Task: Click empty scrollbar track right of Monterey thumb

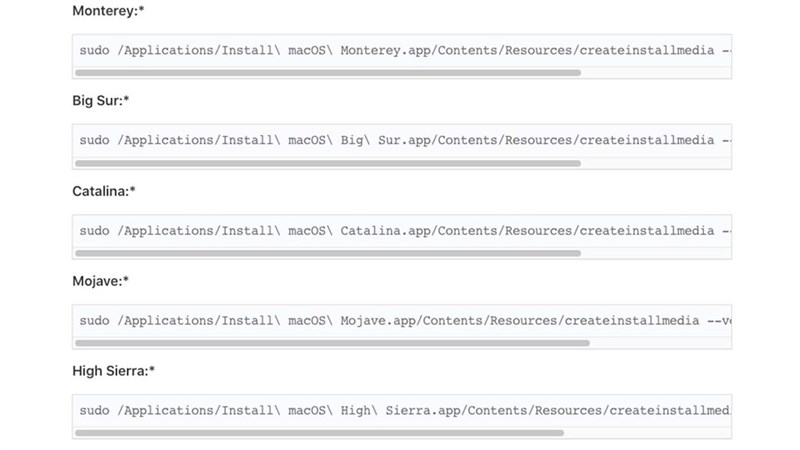Action: click(655, 72)
